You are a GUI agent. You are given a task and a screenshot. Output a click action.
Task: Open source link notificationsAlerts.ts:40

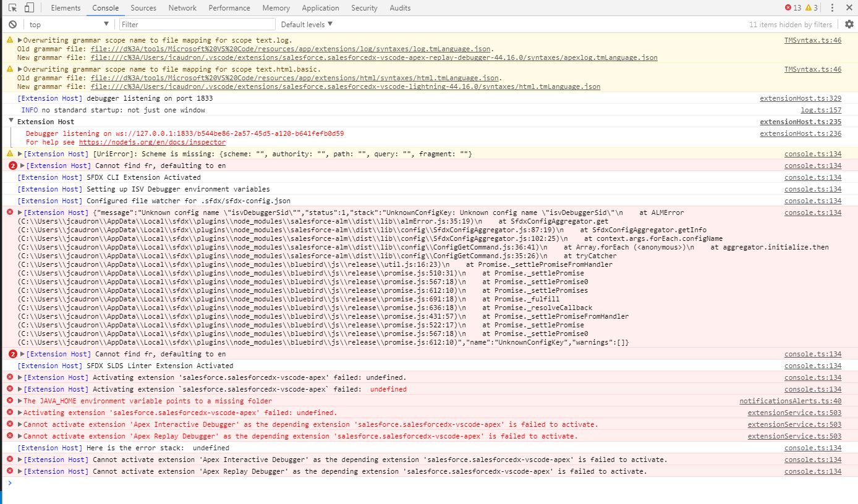pyautogui.click(x=790, y=401)
